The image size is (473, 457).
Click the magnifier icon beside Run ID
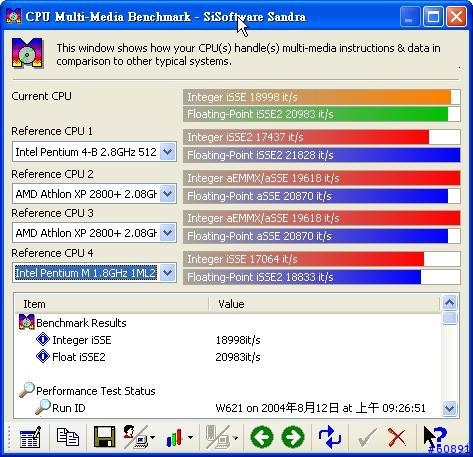(x=43, y=407)
